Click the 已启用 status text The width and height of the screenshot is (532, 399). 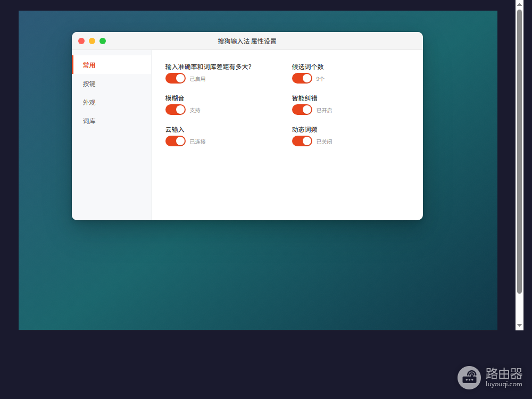tap(198, 79)
